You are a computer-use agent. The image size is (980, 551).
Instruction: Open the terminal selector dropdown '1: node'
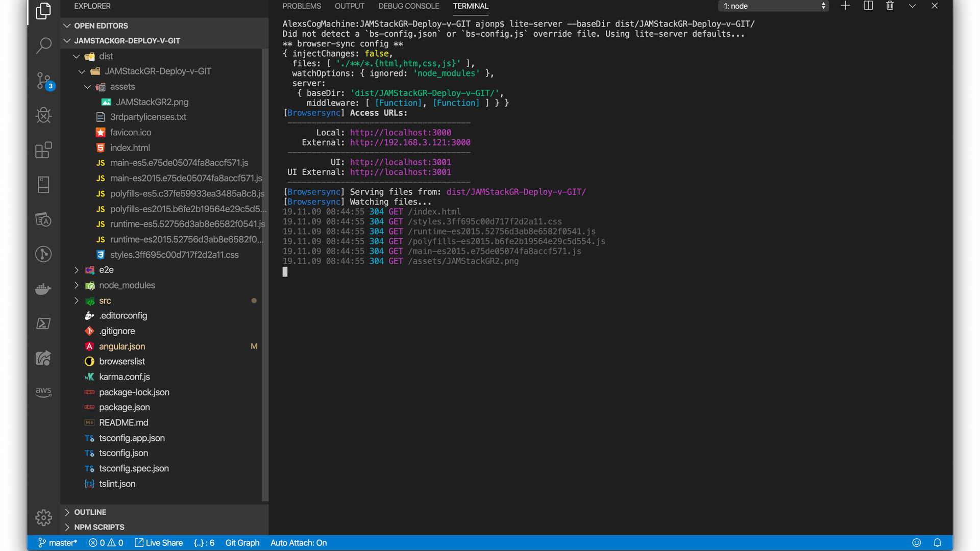(773, 6)
